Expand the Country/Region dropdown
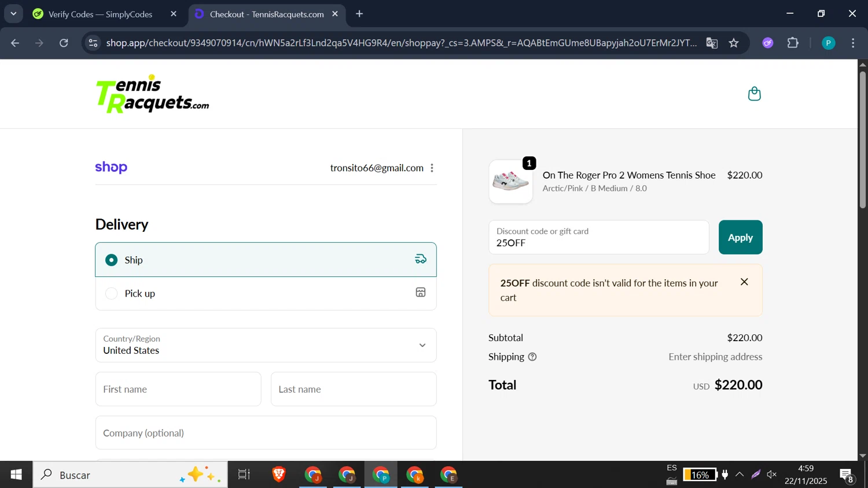Viewport: 868px width, 488px height. point(266,345)
